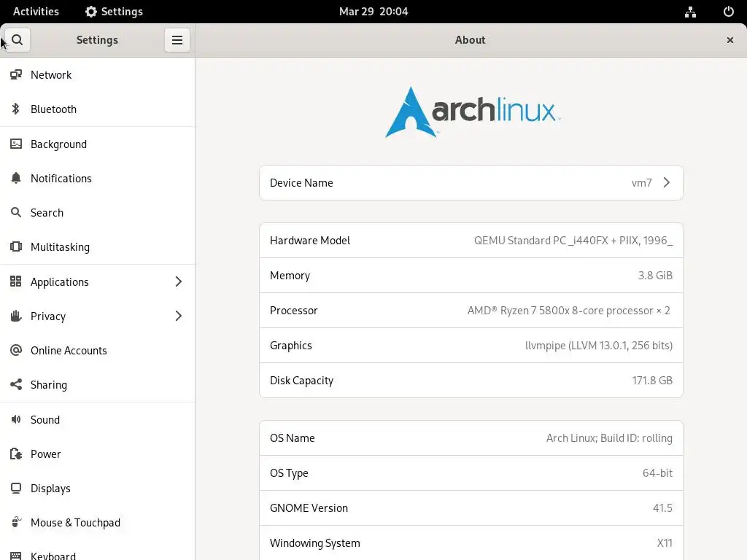
Task: Click the Search magnifier icon in sidebar
Action: click(16, 212)
